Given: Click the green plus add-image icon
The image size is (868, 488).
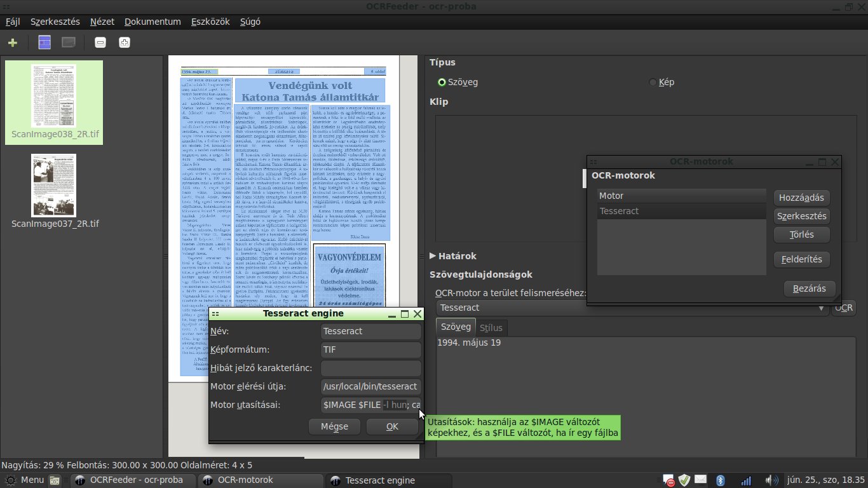Looking at the screenshot, I should [x=13, y=43].
